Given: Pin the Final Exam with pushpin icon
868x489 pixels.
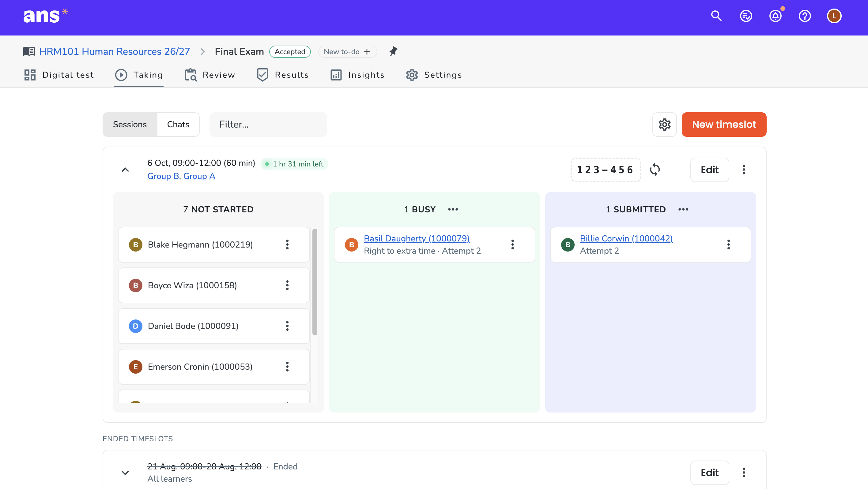Looking at the screenshot, I should pyautogui.click(x=393, y=51).
